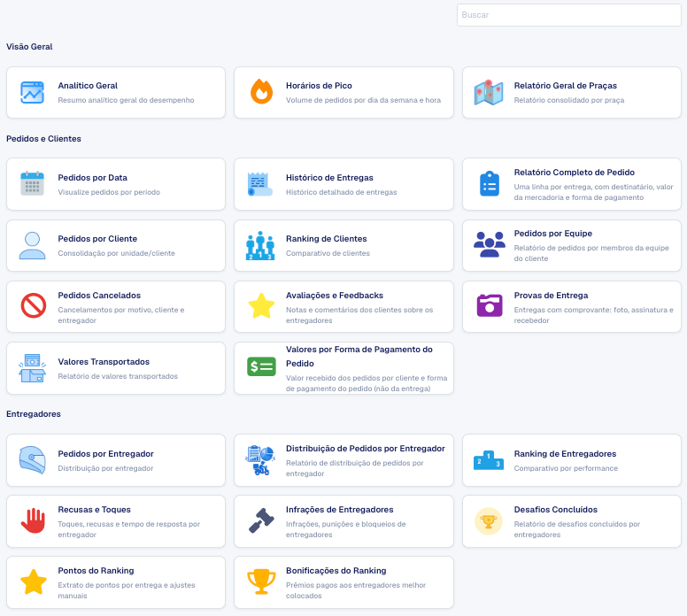Open the Avaliações e Feedbacks report
Viewport: 687px width, 616px height.
[x=343, y=307]
